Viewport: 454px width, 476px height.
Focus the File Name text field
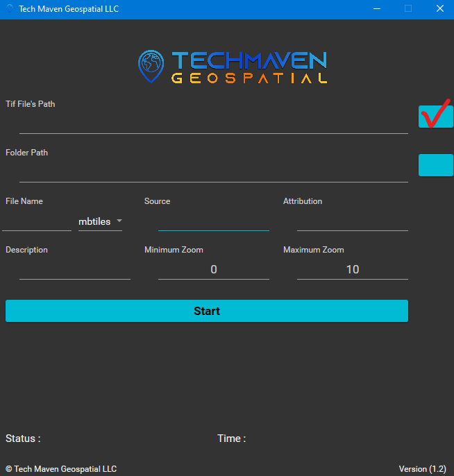37,222
